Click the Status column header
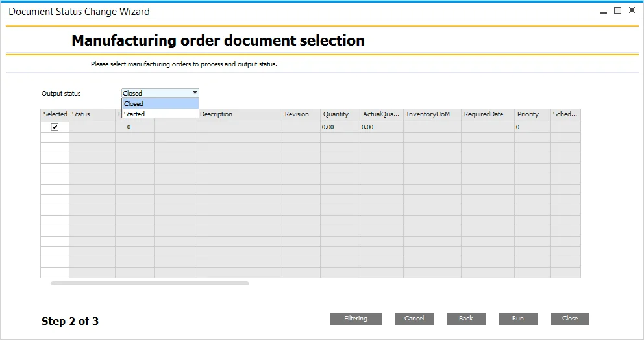The width and height of the screenshot is (644, 340). pyautogui.click(x=92, y=114)
